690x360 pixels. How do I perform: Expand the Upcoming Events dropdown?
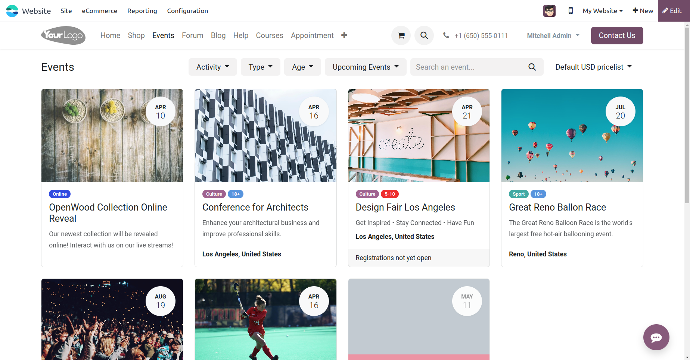(365, 67)
